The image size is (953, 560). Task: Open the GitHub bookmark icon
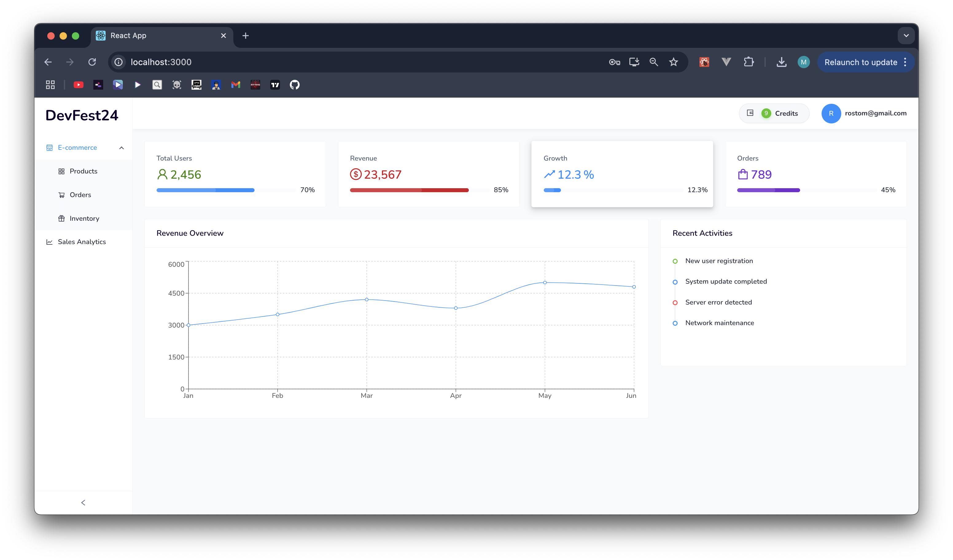pyautogui.click(x=295, y=85)
